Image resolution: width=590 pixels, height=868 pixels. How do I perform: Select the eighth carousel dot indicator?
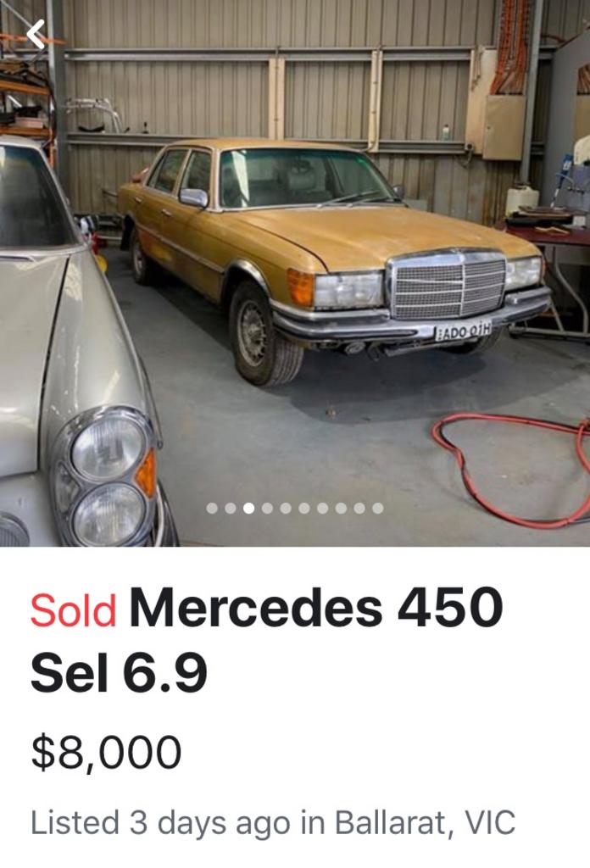(x=341, y=509)
